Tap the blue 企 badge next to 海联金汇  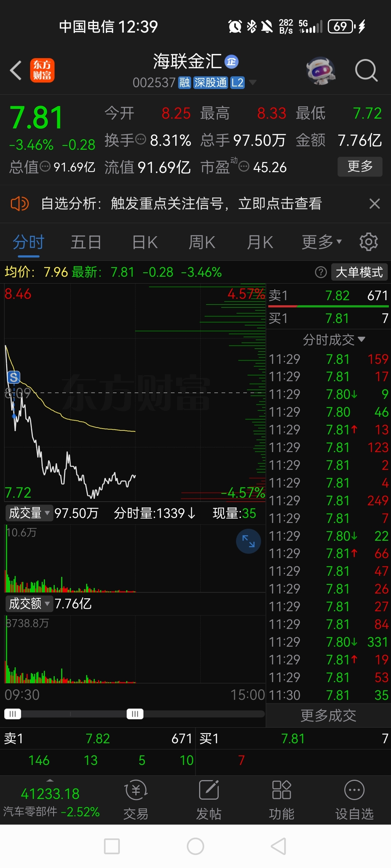[232, 62]
